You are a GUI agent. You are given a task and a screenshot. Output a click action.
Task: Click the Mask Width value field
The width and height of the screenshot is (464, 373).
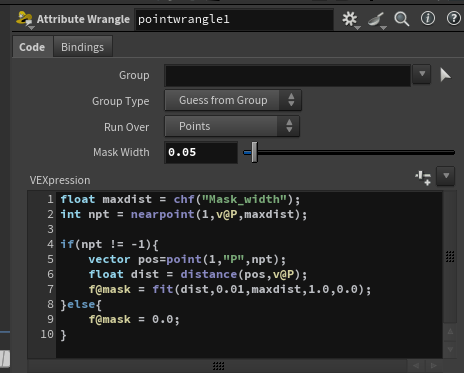[201, 152]
